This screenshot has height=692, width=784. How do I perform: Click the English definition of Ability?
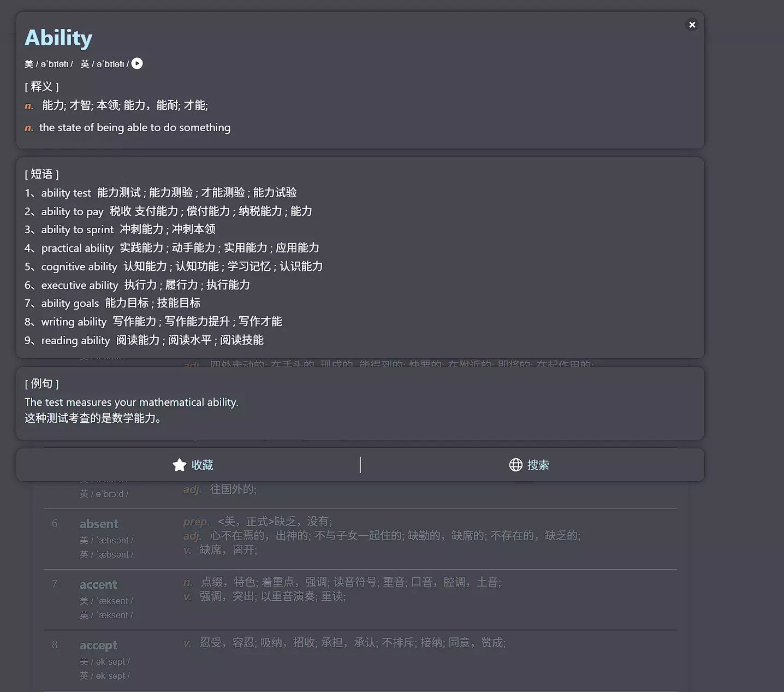[134, 127]
